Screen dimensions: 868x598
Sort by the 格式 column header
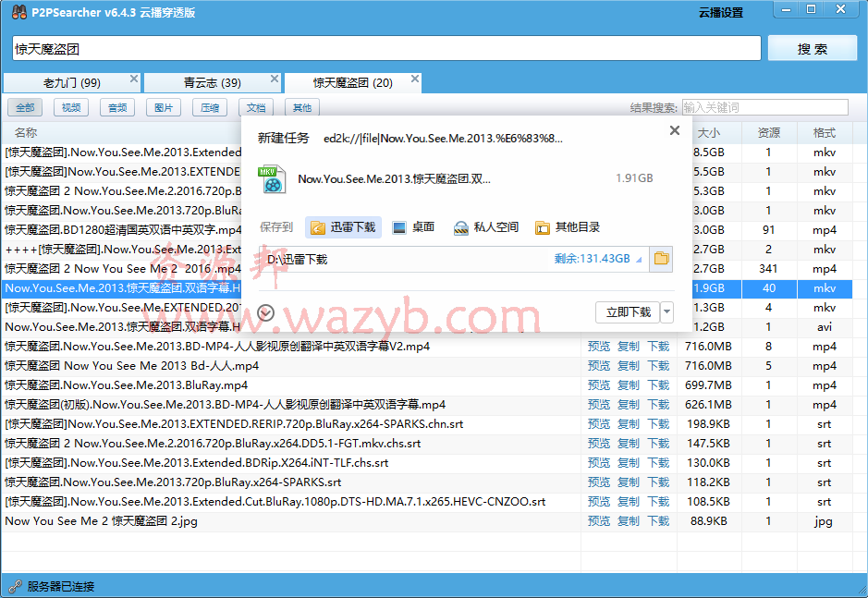coord(825,133)
